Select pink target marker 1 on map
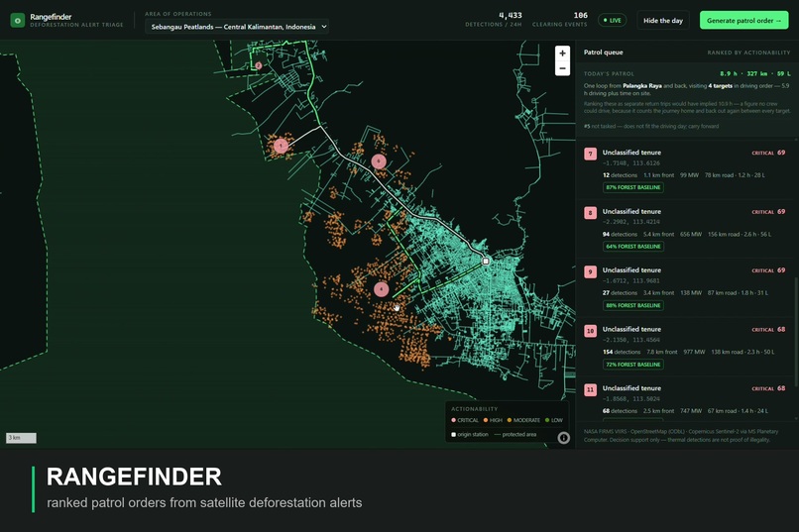The height and width of the screenshot is (532, 799). point(281,146)
